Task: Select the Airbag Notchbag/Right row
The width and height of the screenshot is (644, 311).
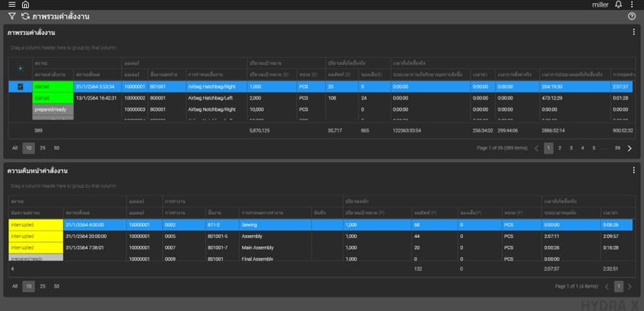Action: pyautogui.click(x=322, y=110)
